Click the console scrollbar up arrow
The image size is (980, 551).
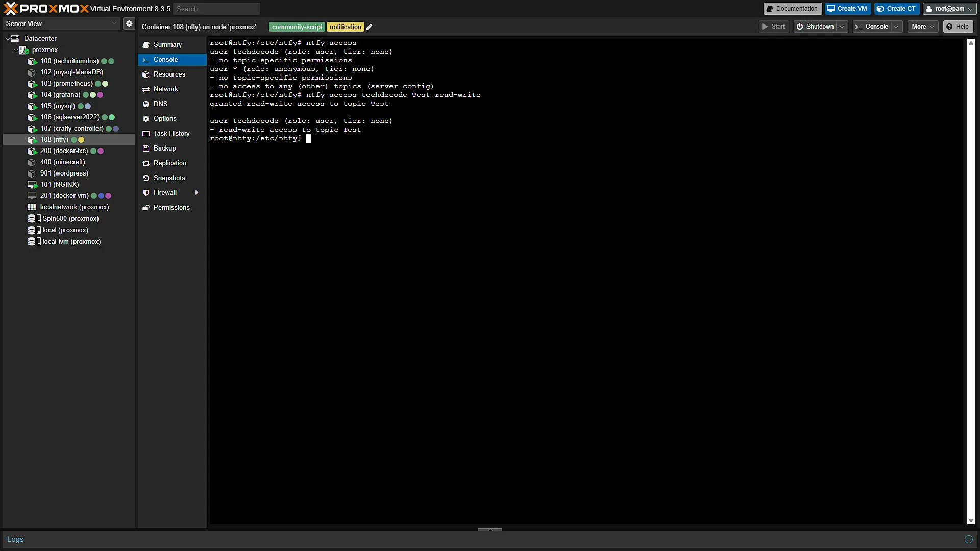pyautogui.click(x=971, y=43)
